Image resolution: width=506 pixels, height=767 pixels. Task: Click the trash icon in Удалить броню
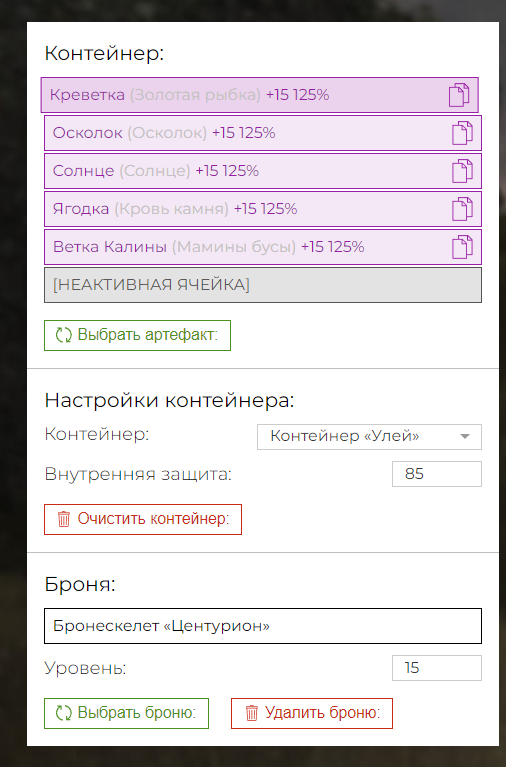click(x=252, y=713)
